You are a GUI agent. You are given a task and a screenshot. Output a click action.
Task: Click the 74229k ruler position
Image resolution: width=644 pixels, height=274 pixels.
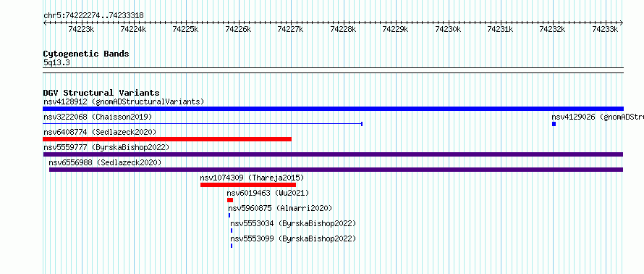396,29
